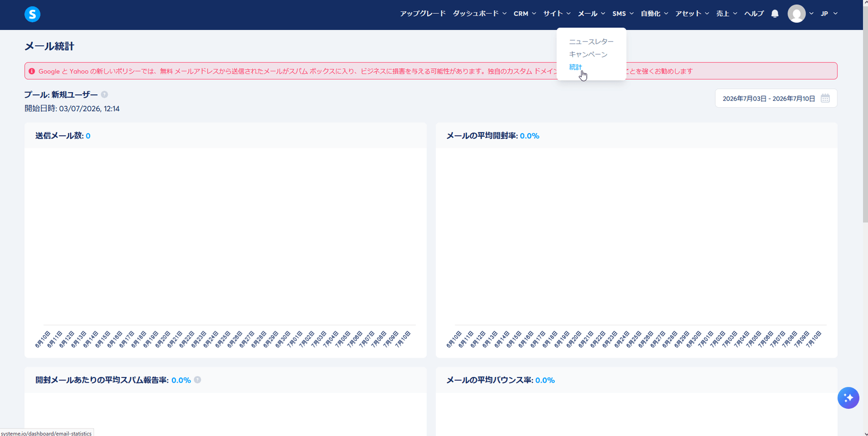
Task: Click the メール統計 page heading
Action: [49, 46]
